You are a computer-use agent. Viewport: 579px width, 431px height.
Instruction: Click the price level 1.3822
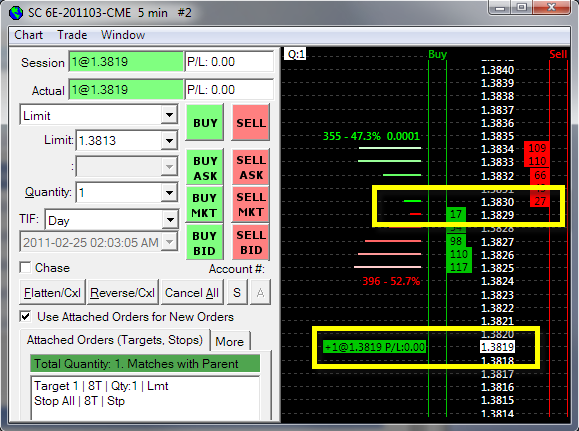coord(497,308)
